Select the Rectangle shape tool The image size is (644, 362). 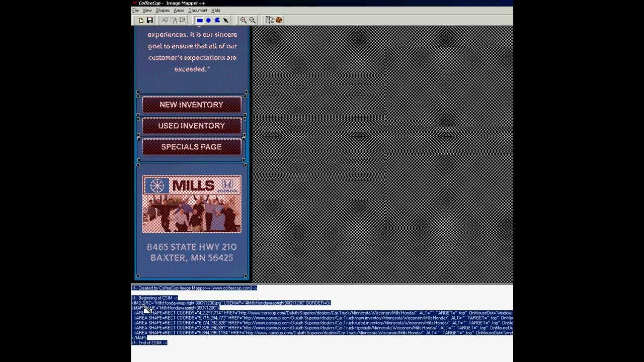click(200, 20)
